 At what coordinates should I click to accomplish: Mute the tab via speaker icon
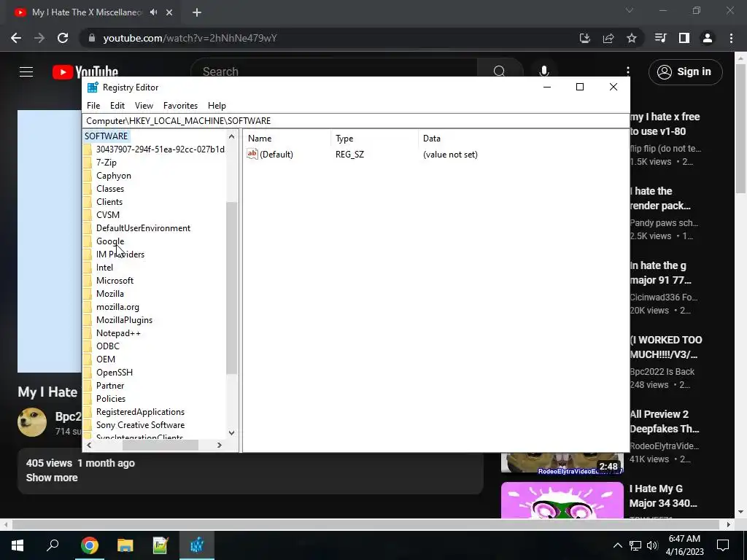pyautogui.click(x=153, y=12)
